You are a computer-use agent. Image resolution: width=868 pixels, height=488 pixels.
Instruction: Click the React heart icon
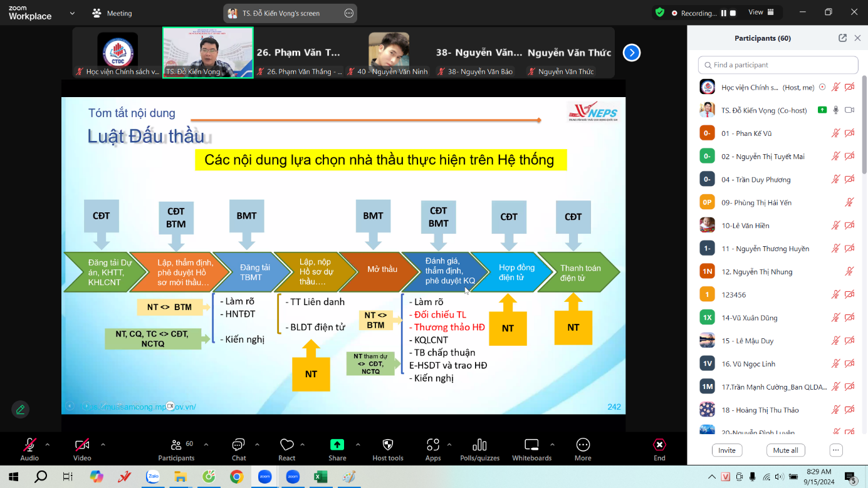tap(286, 445)
